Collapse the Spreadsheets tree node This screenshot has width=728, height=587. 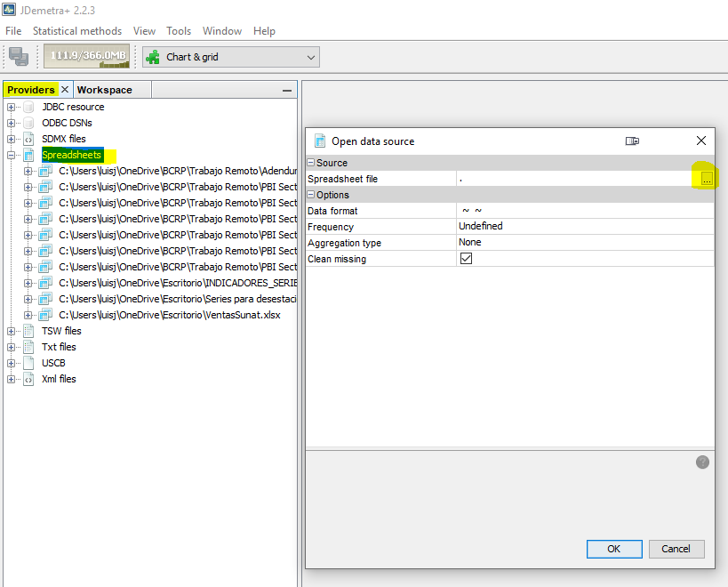tap(12, 155)
